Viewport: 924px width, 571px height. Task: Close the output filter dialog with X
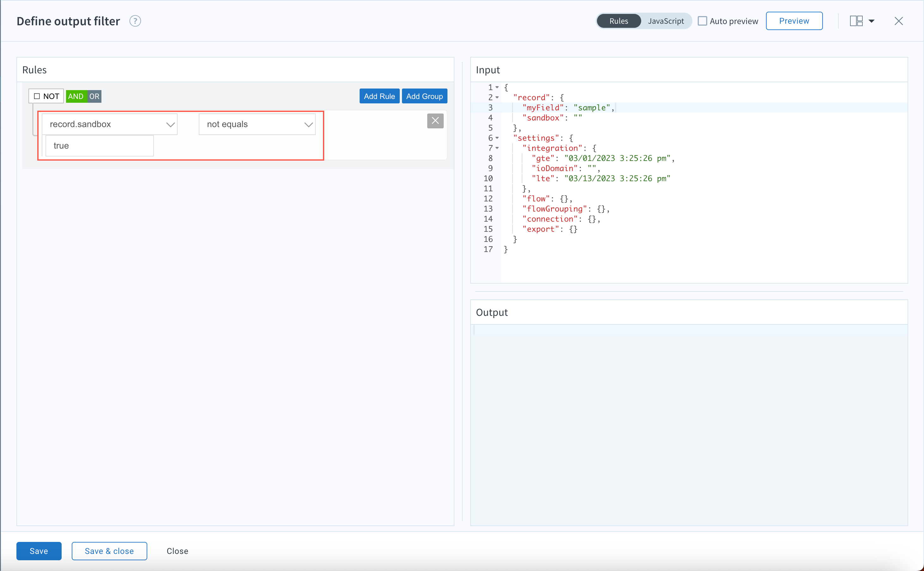pos(898,21)
